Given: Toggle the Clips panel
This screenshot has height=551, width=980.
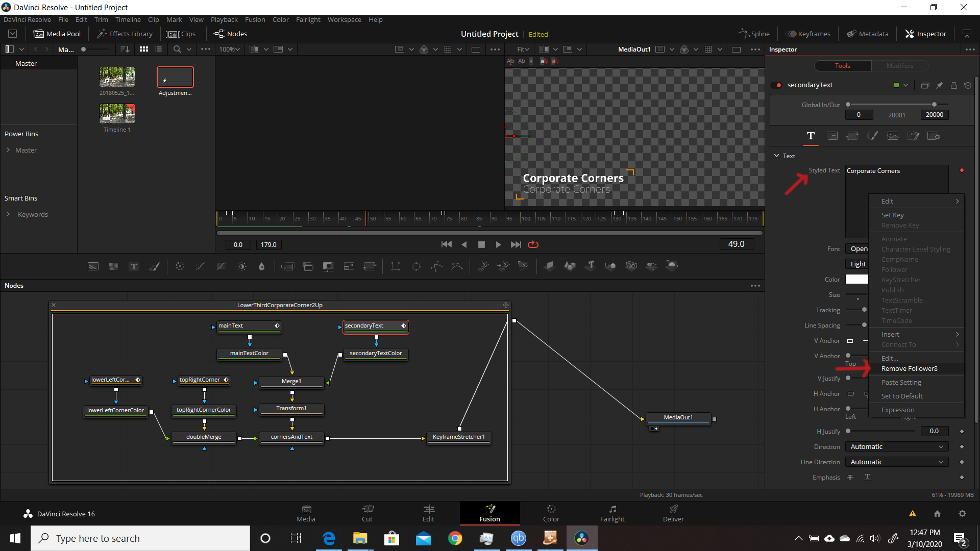Looking at the screenshot, I should pyautogui.click(x=181, y=34).
